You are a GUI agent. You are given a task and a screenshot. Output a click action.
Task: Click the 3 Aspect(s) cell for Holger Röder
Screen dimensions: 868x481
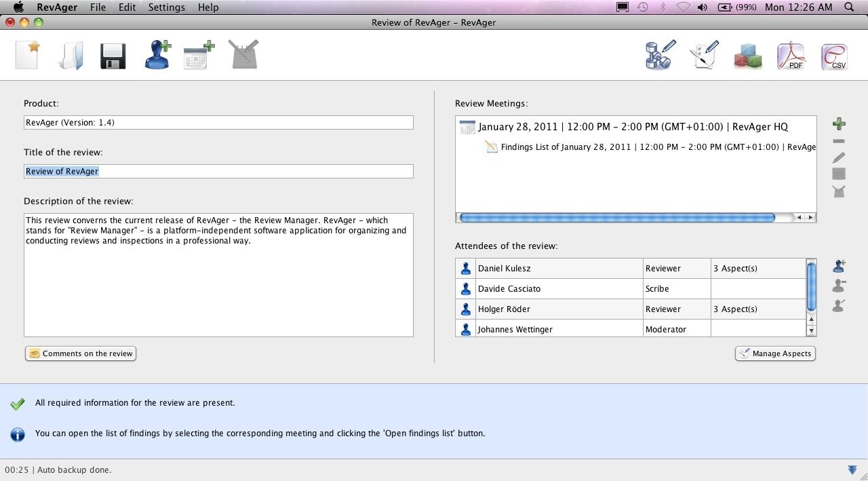coord(758,309)
